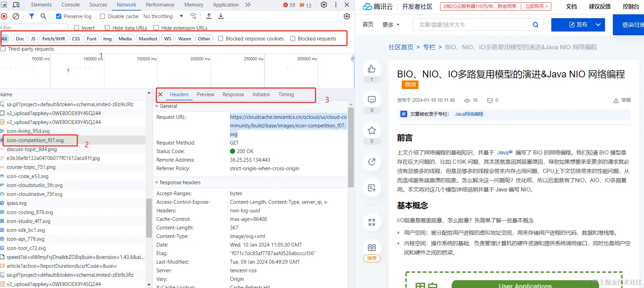Click the request list scrollbar thumb
Viewport: 644px width, 288px height.
pyautogui.click(x=149, y=218)
